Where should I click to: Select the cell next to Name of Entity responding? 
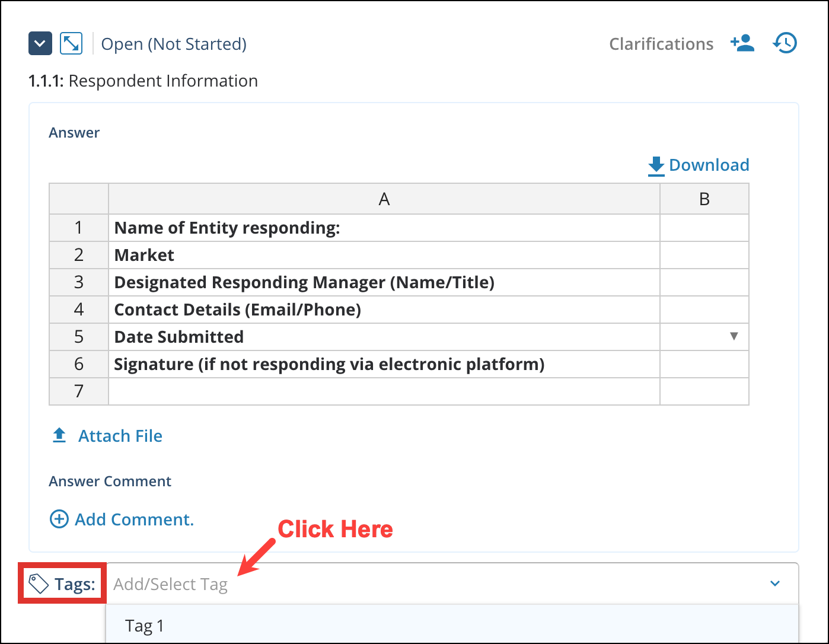(704, 228)
